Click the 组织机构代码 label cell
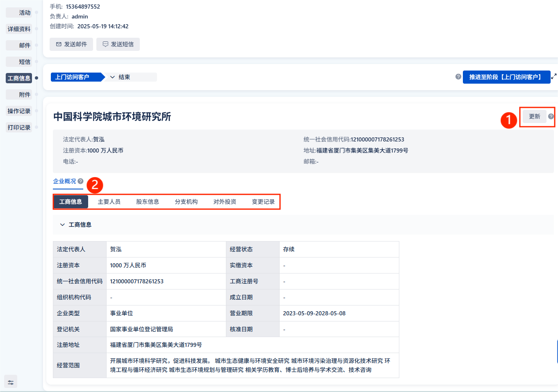The width and height of the screenshot is (558, 392). click(80, 297)
